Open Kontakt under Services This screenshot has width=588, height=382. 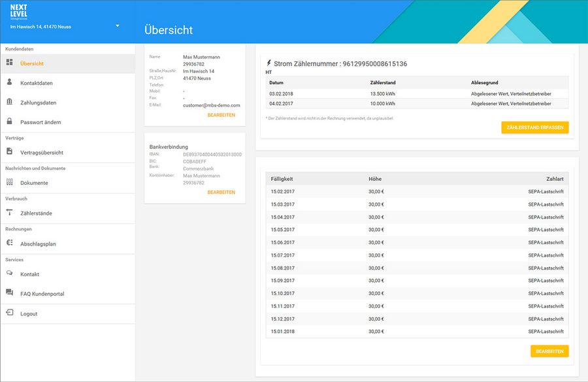pyautogui.click(x=67, y=274)
